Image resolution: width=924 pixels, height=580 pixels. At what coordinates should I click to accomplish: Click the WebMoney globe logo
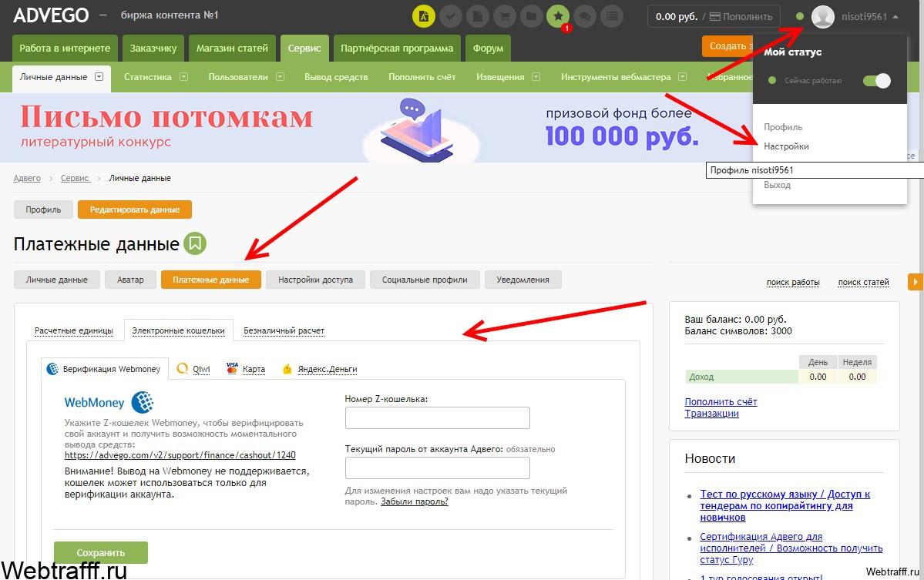(x=142, y=402)
